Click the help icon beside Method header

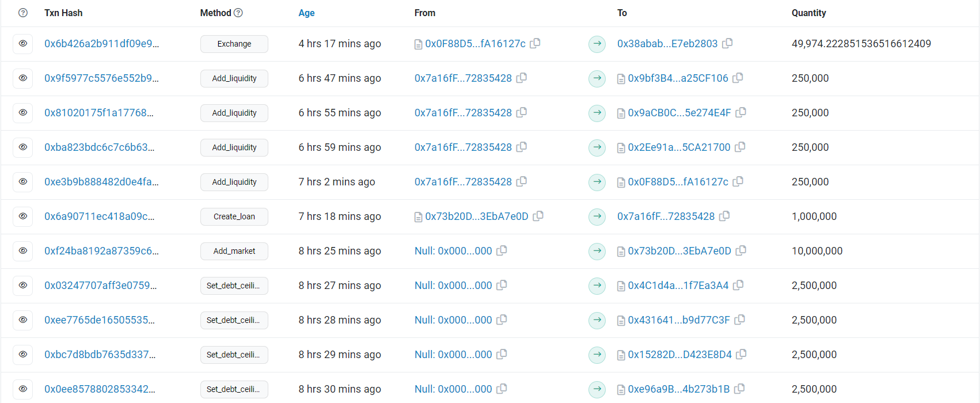click(238, 13)
